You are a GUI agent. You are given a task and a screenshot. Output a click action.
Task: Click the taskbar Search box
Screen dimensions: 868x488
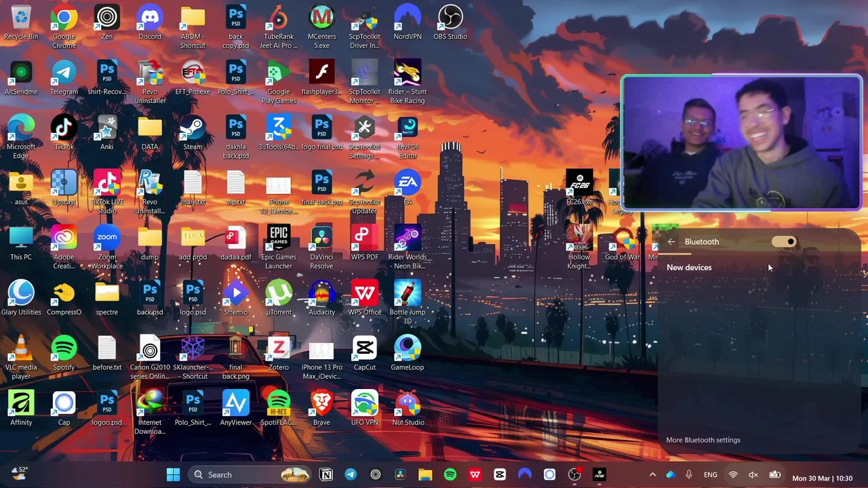pyautogui.click(x=250, y=474)
